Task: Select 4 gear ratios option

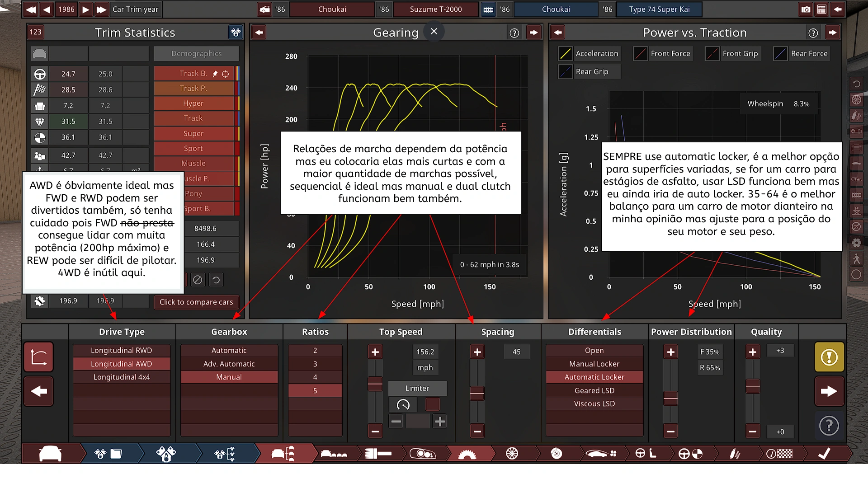Action: click(315, 377)
